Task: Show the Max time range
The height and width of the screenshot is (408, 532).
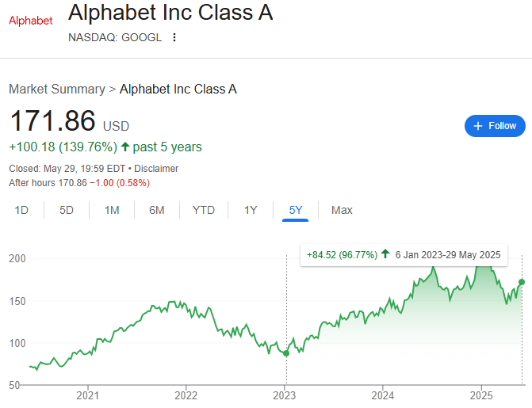Action: (x=342, y=210)
